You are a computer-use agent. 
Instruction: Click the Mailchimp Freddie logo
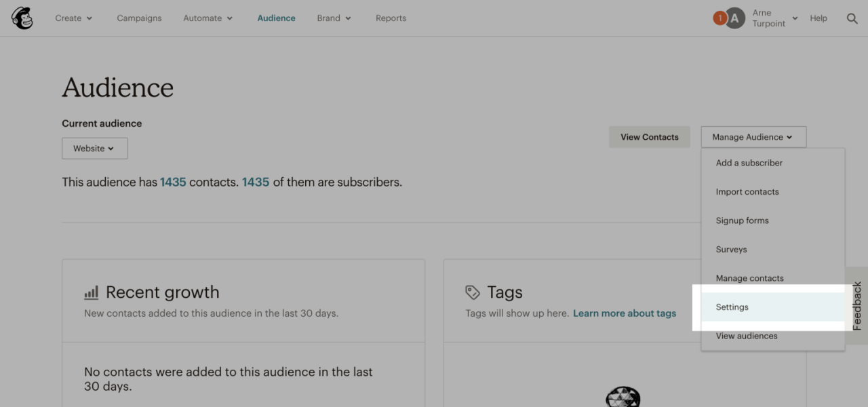tap(22, 18)
